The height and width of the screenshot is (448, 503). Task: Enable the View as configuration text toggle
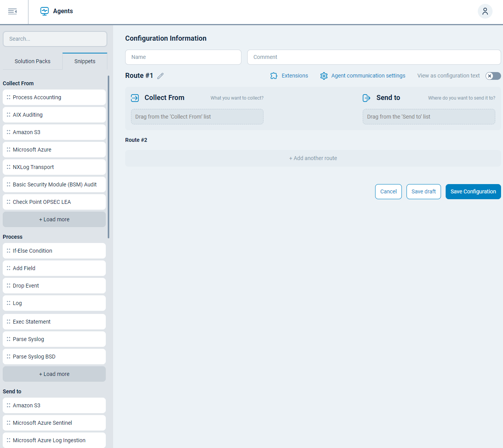coord(493,76)
